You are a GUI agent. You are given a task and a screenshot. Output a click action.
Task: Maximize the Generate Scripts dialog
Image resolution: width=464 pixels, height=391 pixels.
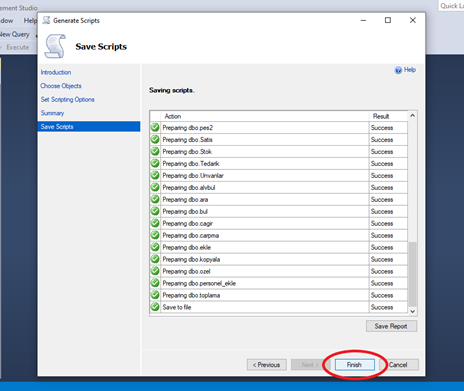tap(388, 20)
